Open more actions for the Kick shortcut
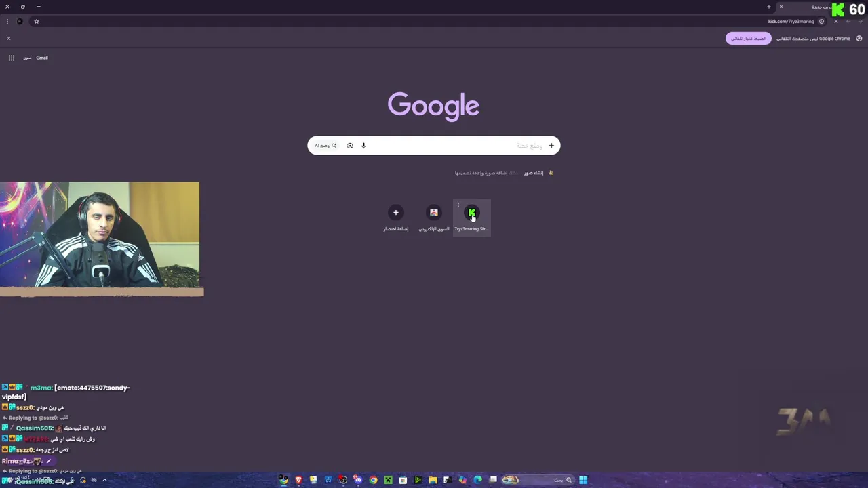Image resolution: width=868 pixels, height=488 pixels. pos(458,205)
